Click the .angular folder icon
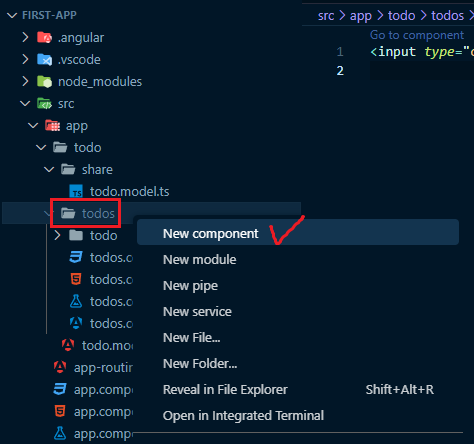 pos(44,37)
